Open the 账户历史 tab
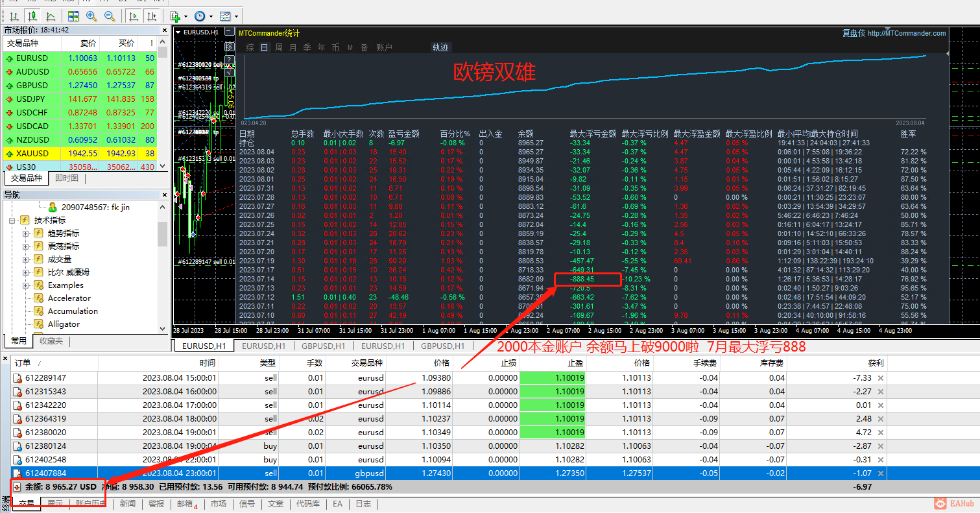The image size is (980, 513). coord(91,504)
